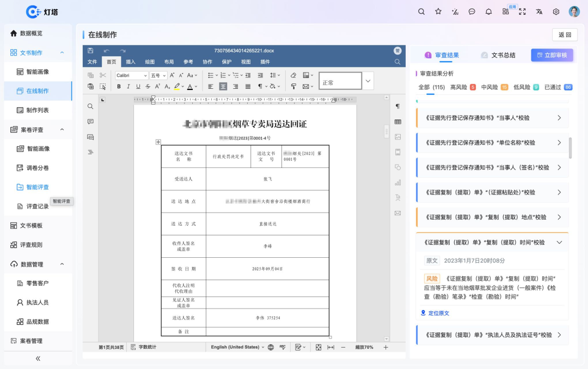Viewport: 588px width, 369px height.
Task: Click the yellow highlight color button
Action: pyautogui.click(x=177, y=87)
